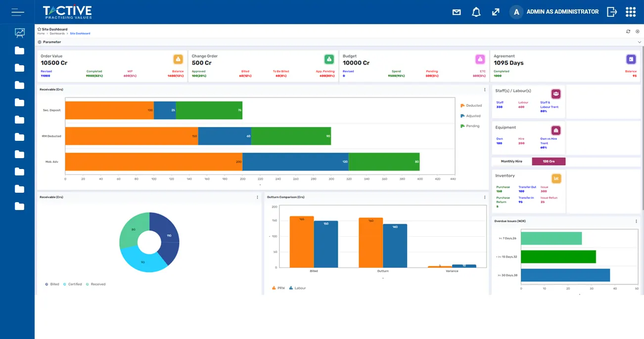Open Dashboards breadcrumb link
Image resolution: width=644 pixels, height=339 pixels.
(x=57, y=34)
